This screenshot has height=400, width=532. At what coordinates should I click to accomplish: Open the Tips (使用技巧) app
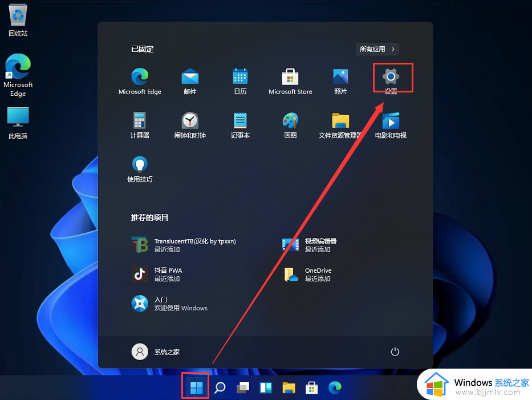point(140,169)
